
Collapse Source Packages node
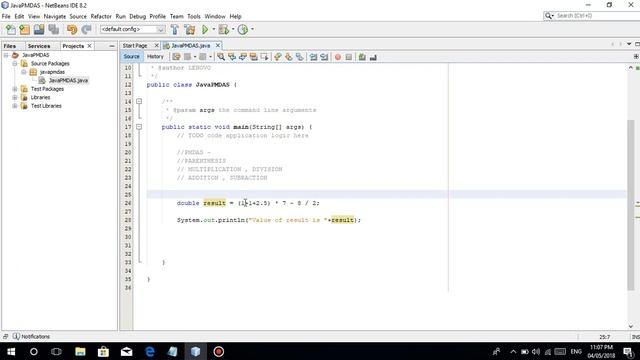pos(15,64)
